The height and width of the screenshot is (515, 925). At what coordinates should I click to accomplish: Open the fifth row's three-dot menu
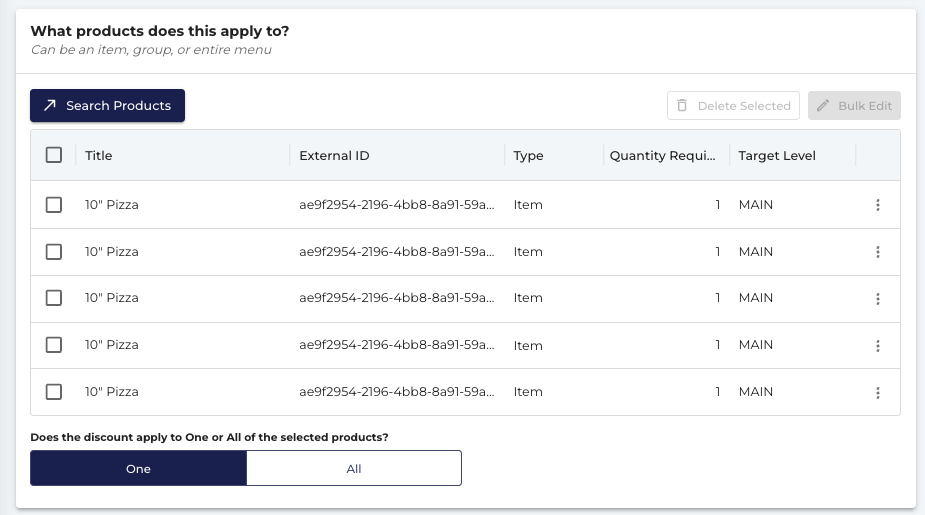pyautogui.click(x=878, y=392)
